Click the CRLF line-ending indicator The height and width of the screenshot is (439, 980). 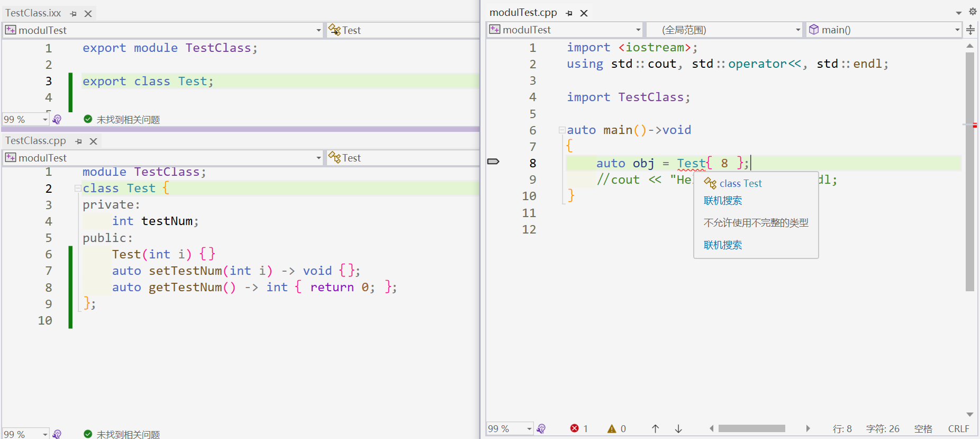(x=959, y=428)
